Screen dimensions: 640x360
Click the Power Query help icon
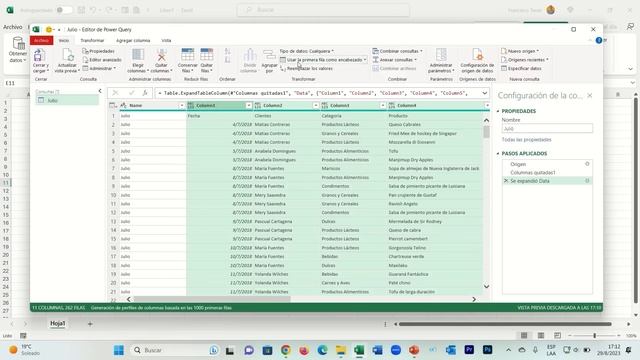point(599,40)
